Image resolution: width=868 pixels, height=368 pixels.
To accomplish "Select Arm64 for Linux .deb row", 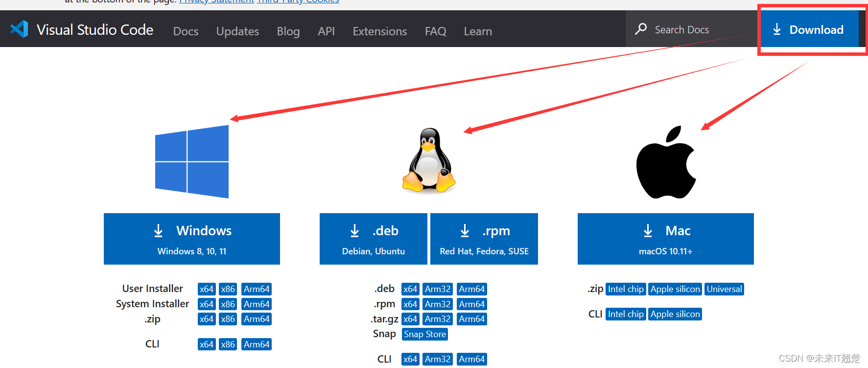I will click(472, 289).
